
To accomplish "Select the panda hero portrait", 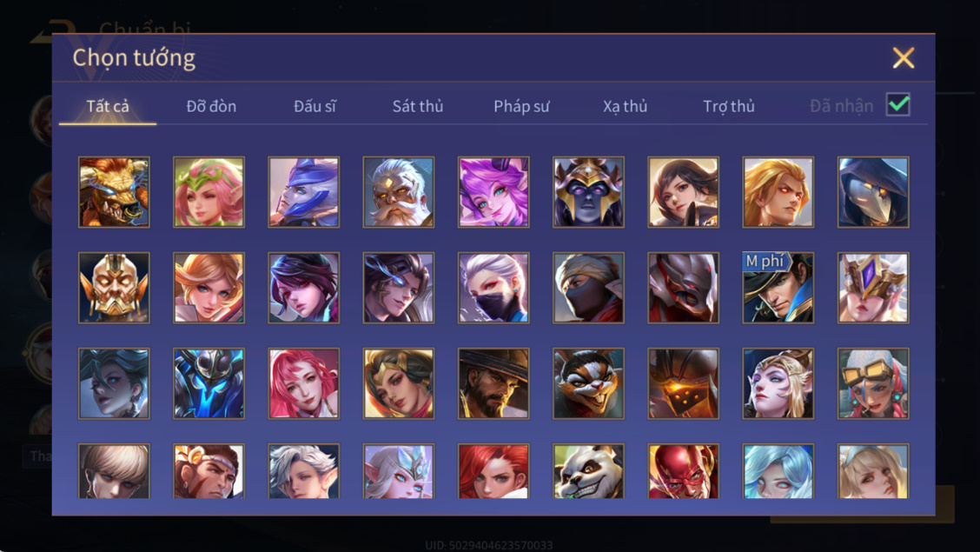I will (588, 471).
